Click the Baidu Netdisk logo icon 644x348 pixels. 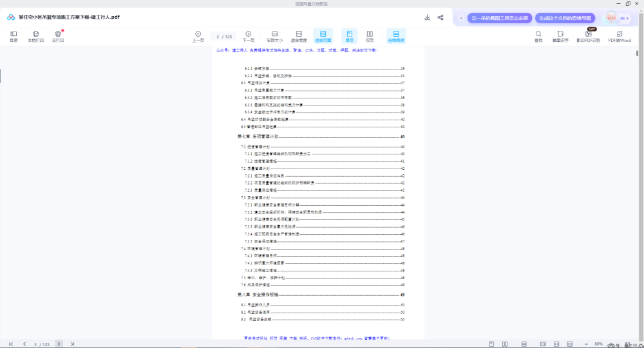click(11, 17)
